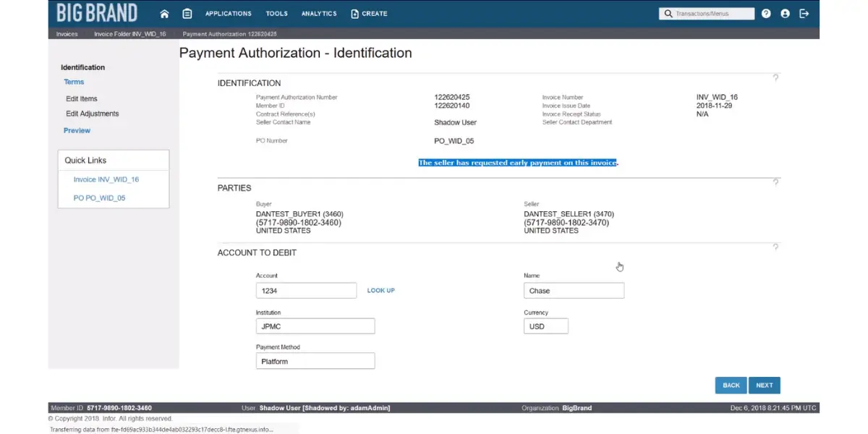Click the early payment request notice text
Image resolution: width=868 pixels, height=434 pixels.
(518, 163)
